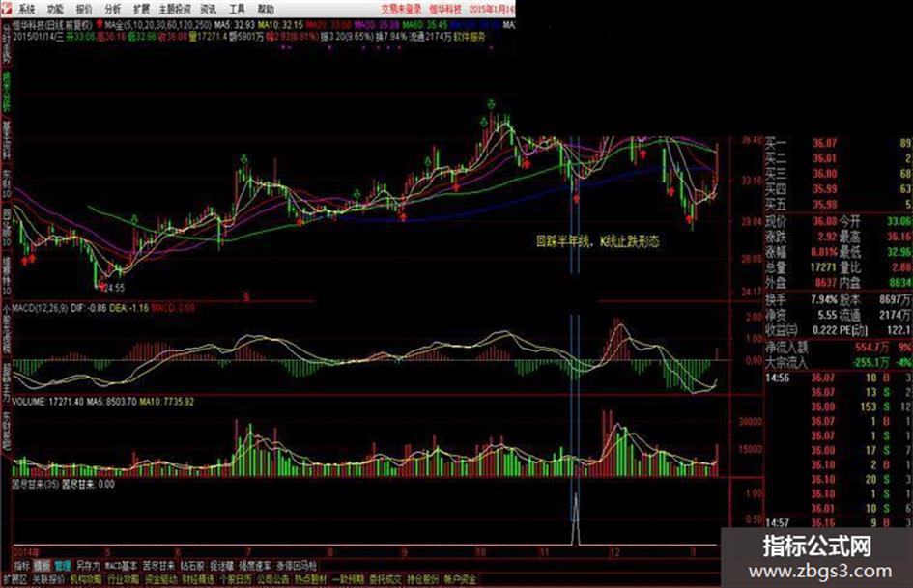
Task: Click the 净流入额 554.7万 row
Action: click(838, 348)
